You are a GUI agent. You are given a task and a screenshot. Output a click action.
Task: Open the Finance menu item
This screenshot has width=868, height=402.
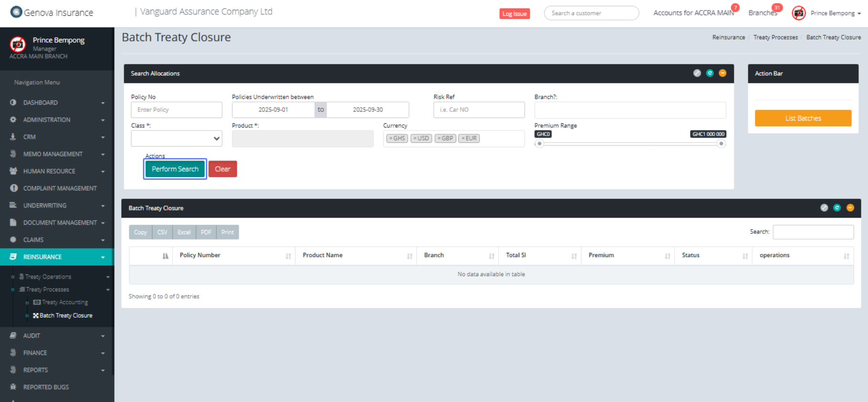35,353
